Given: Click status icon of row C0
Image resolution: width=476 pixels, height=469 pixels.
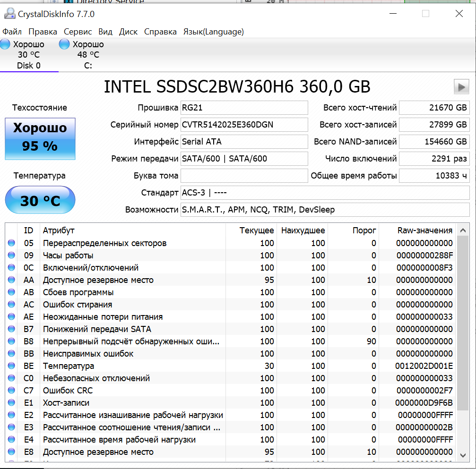Looking at the screenshot, I should click(11, 378).
